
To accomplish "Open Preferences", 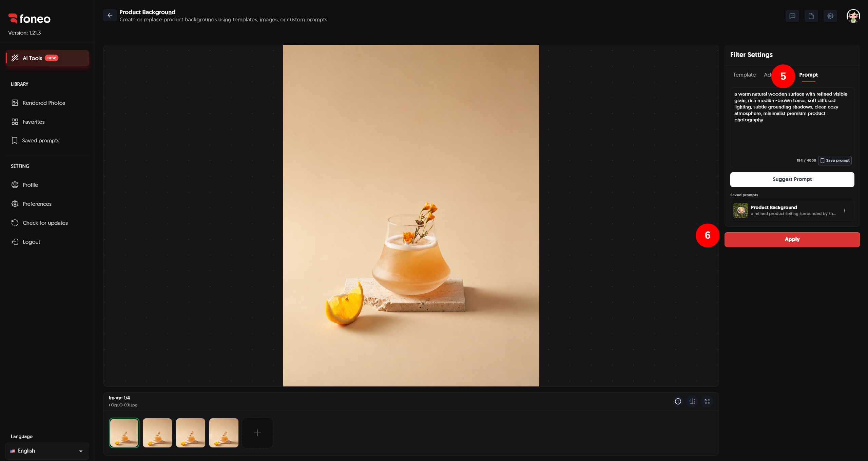I will point(37,204).
